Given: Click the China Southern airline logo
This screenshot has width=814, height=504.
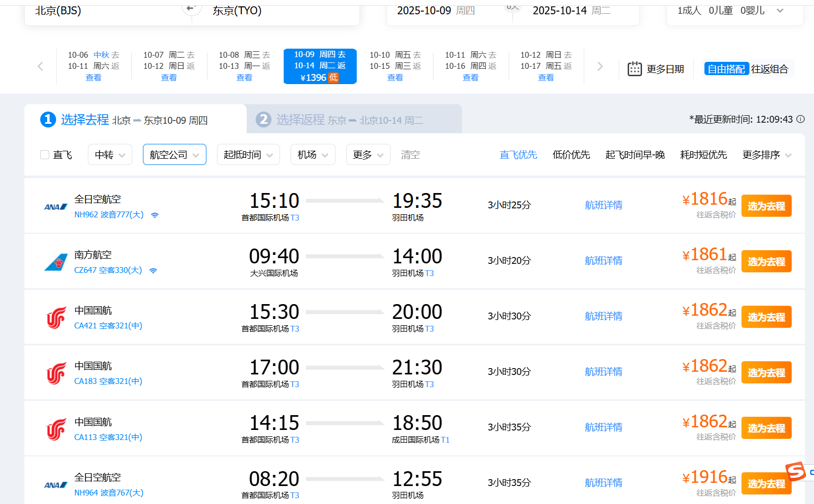Looking at the screenshot, I should point(56,262).
